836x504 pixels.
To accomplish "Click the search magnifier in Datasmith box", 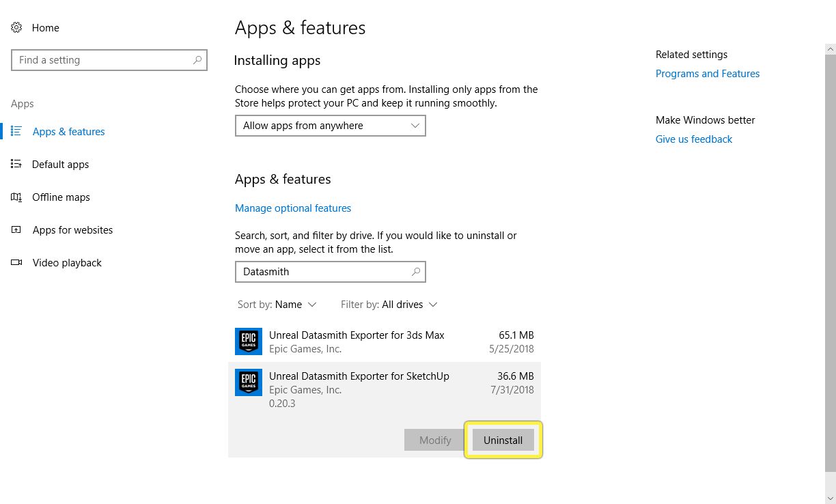I will coord(416,272).
